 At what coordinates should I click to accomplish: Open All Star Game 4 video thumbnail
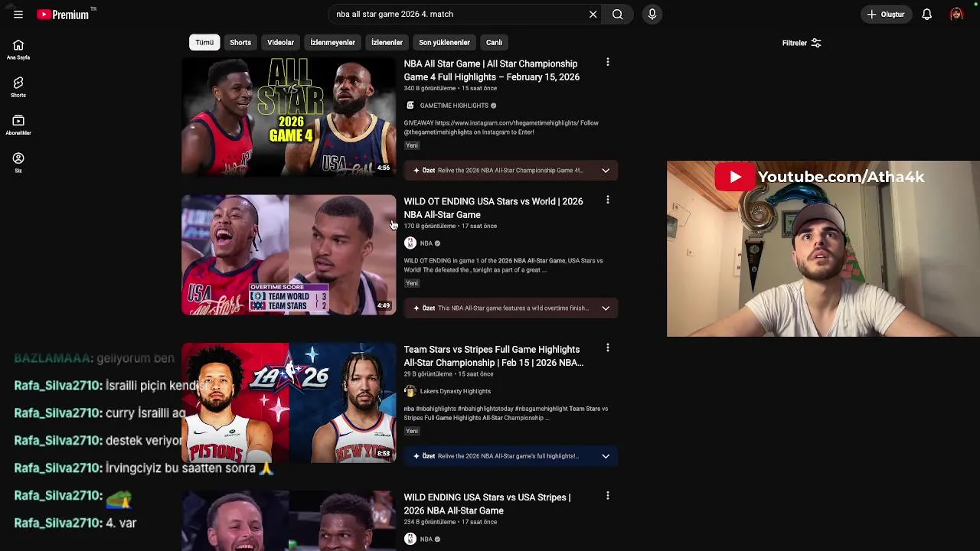(289, 116)
